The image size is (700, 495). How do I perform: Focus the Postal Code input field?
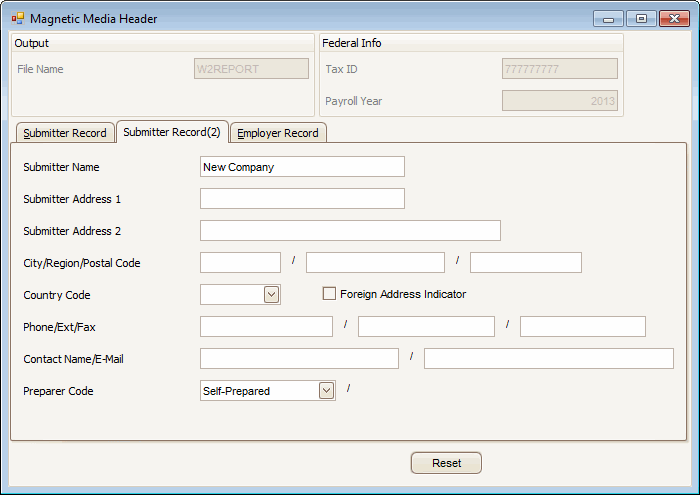pyautogui.click(x=525, y=263)
